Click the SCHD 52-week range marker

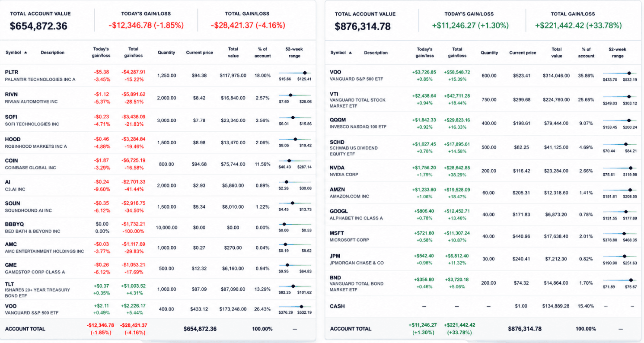coord(625,144)
